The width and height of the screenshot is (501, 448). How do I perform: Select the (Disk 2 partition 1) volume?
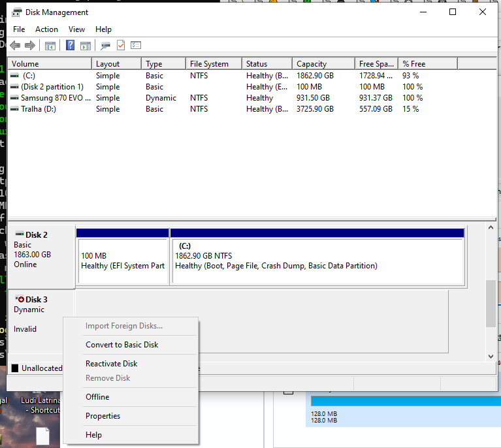[52, 87]
